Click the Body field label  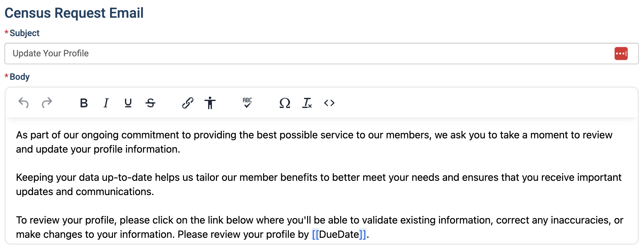(x=20, y=77)
